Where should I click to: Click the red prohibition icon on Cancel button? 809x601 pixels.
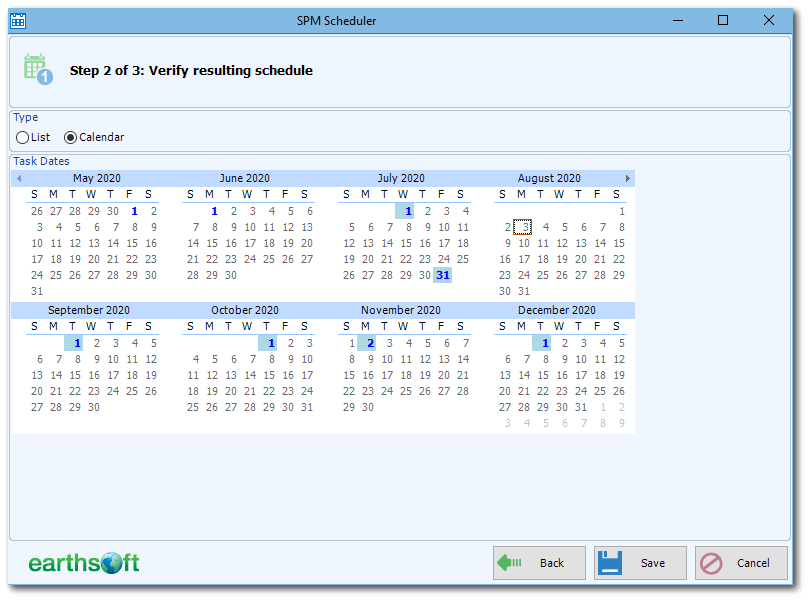[x=713, y=562]
